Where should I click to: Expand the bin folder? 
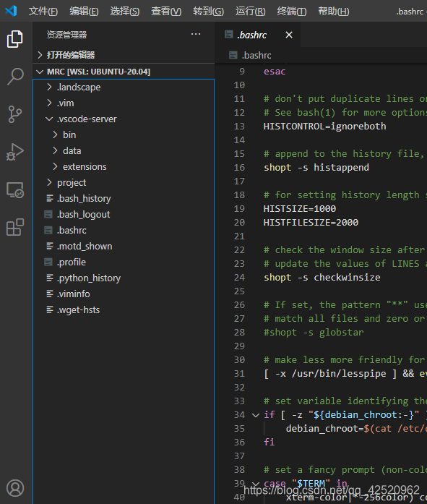tap(124, 134)
